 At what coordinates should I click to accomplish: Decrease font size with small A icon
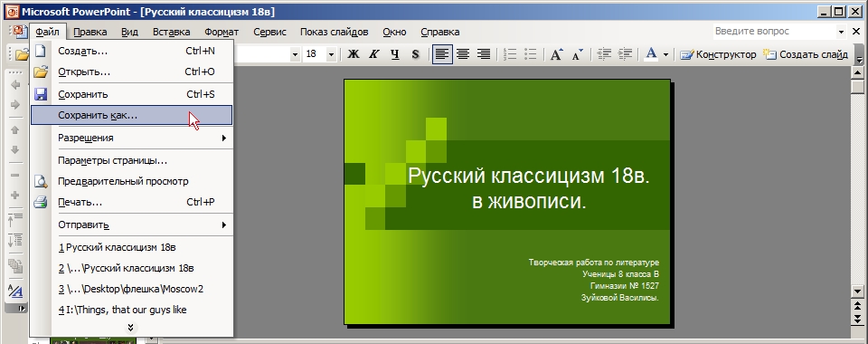(x=578, y=54)
